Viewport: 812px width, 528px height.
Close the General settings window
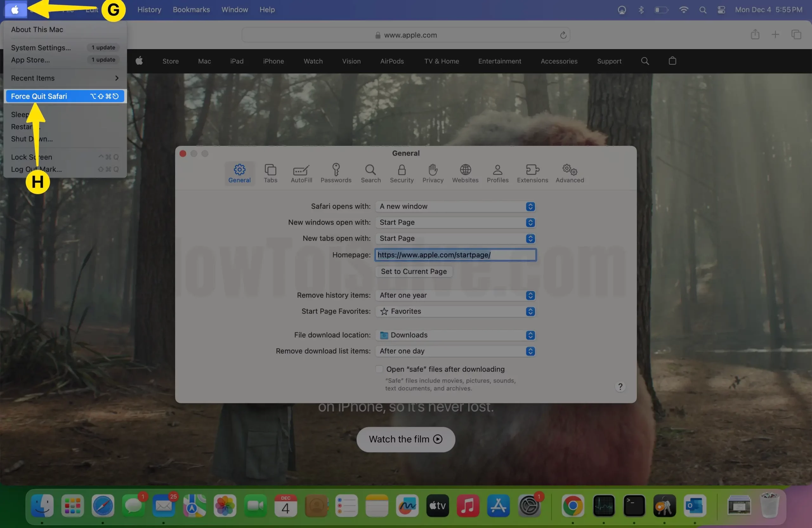point(182,153)
